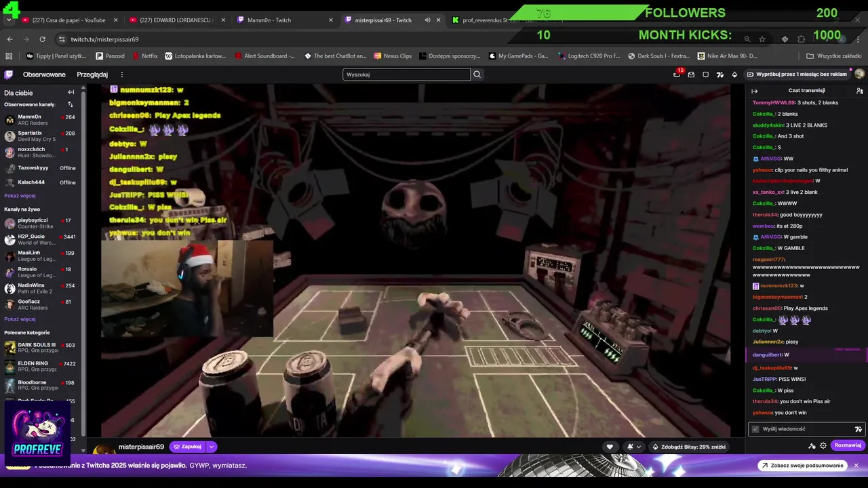Viewport: 868px width, 488px height.
Task: Dismiss the Twitch 2025 recap banner
Action: click(856, 466)
